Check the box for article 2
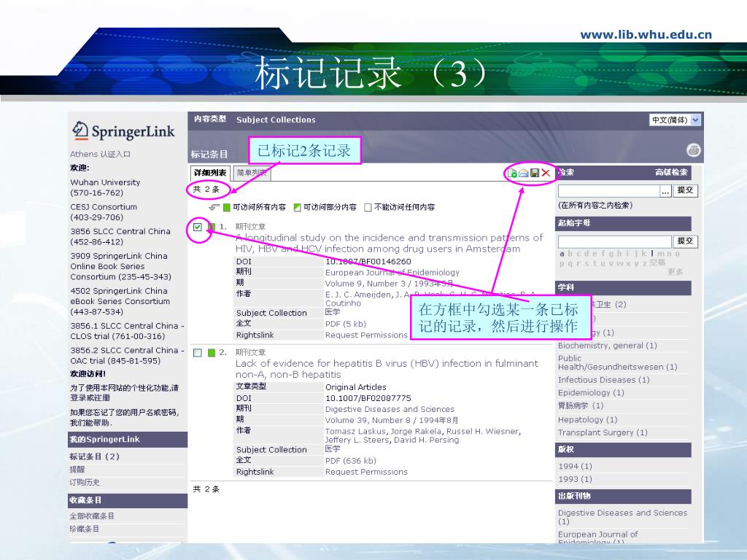Viewport: 747px width, 560px height. pos(198,353)
